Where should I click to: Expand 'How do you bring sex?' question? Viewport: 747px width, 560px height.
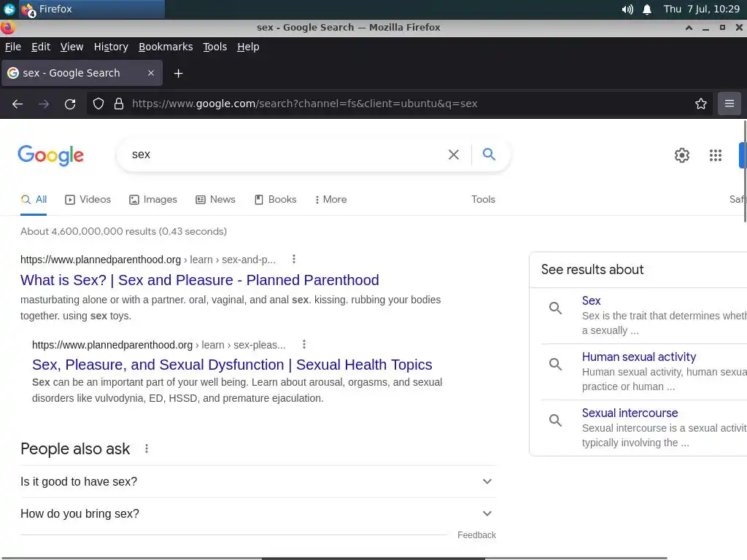click(258, 513)
